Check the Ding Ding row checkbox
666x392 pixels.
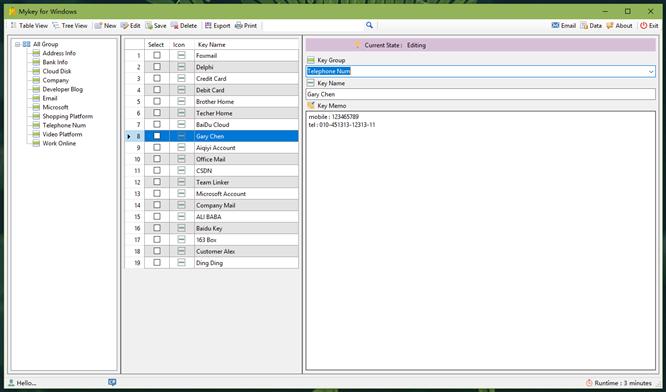pyautogui.click(x=157, y=262)
